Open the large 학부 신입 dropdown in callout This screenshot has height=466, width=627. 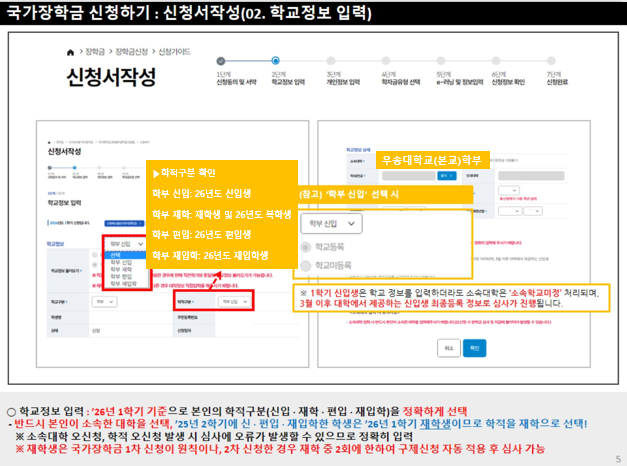click(333, 222)
